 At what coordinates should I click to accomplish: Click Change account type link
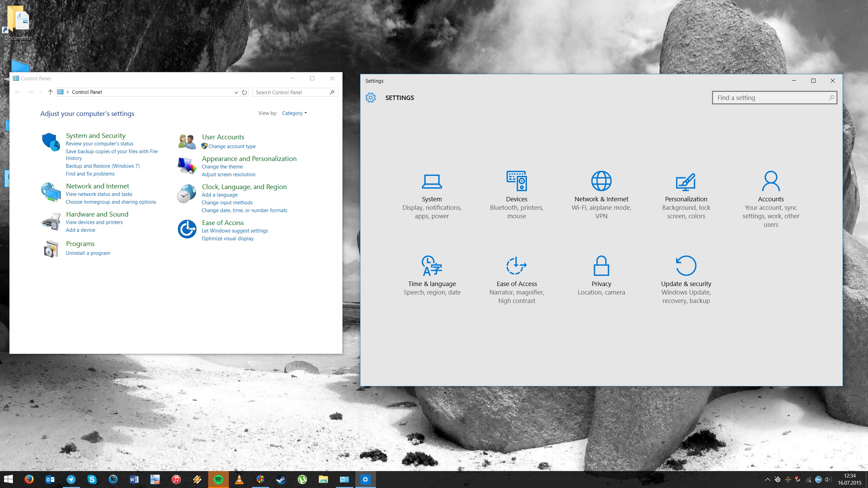(232, 146)
